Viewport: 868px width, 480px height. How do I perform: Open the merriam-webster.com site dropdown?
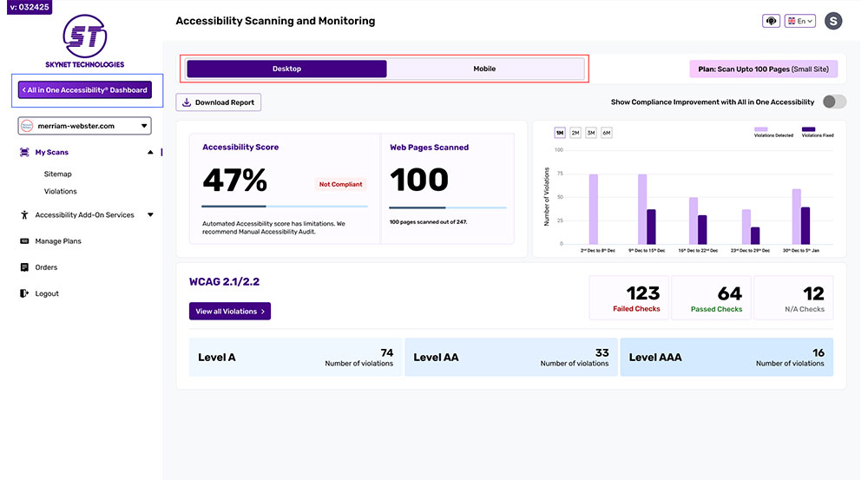pos(85,126)
